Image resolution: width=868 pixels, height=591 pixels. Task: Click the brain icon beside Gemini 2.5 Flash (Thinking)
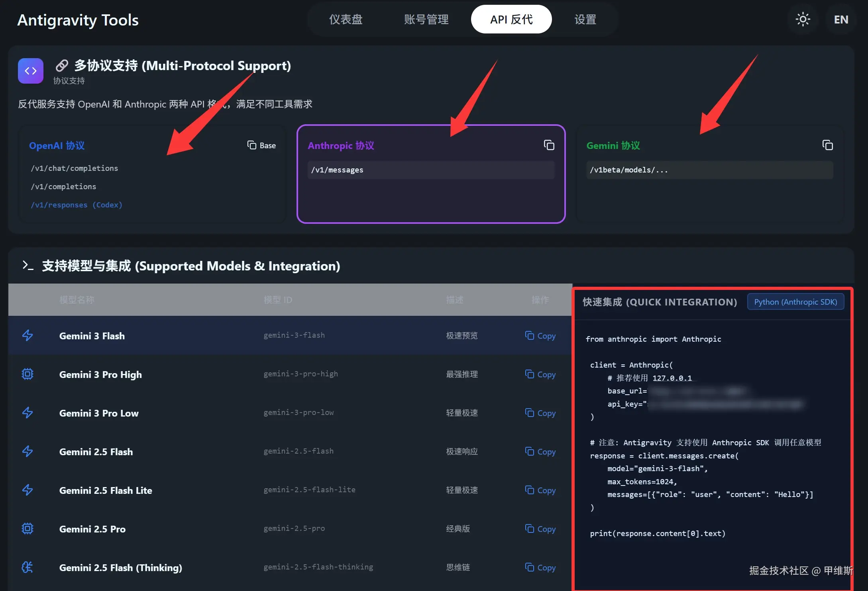[27, 567]
